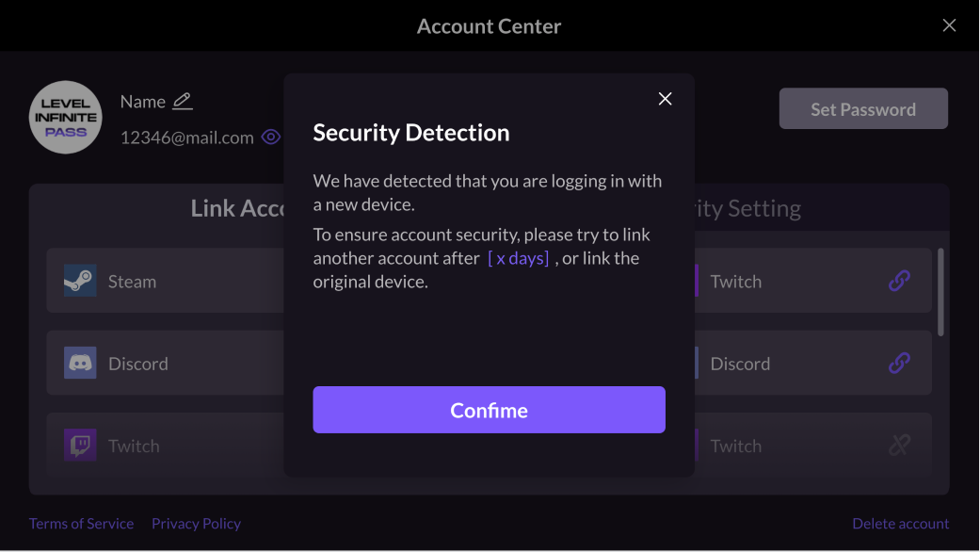Screen dimensions: 980x552
Task: Toggle email visibility with the eye icon
Action: [270, 137]
